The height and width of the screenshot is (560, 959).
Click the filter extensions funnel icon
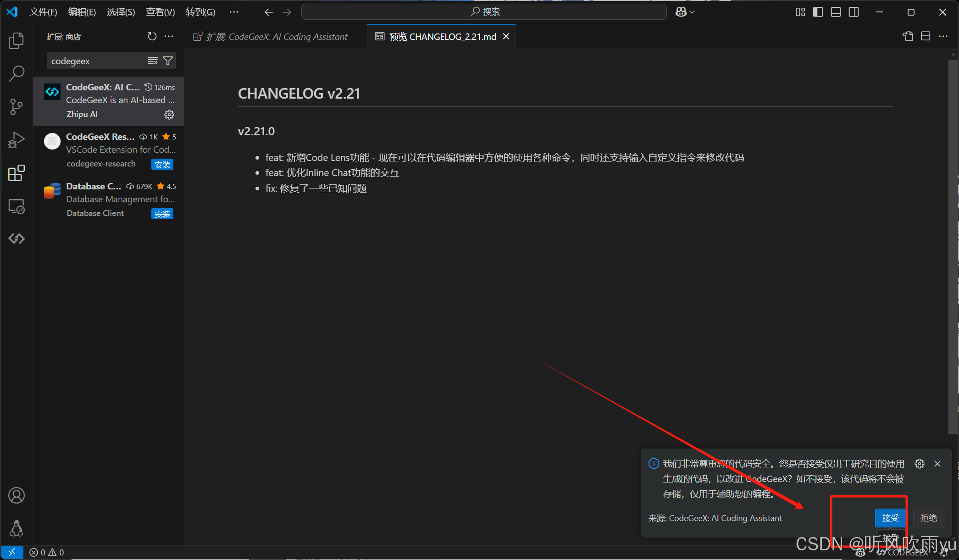click(168, 61)
